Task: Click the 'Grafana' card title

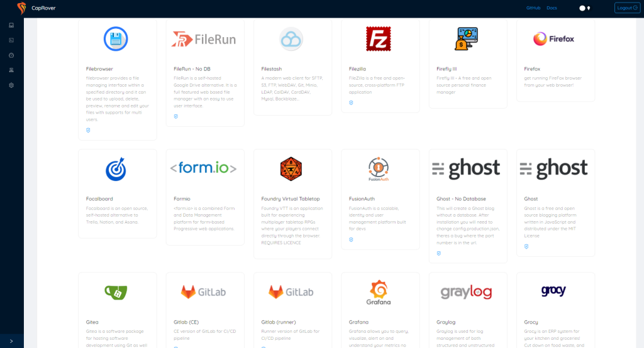Action: pos(358,322)
